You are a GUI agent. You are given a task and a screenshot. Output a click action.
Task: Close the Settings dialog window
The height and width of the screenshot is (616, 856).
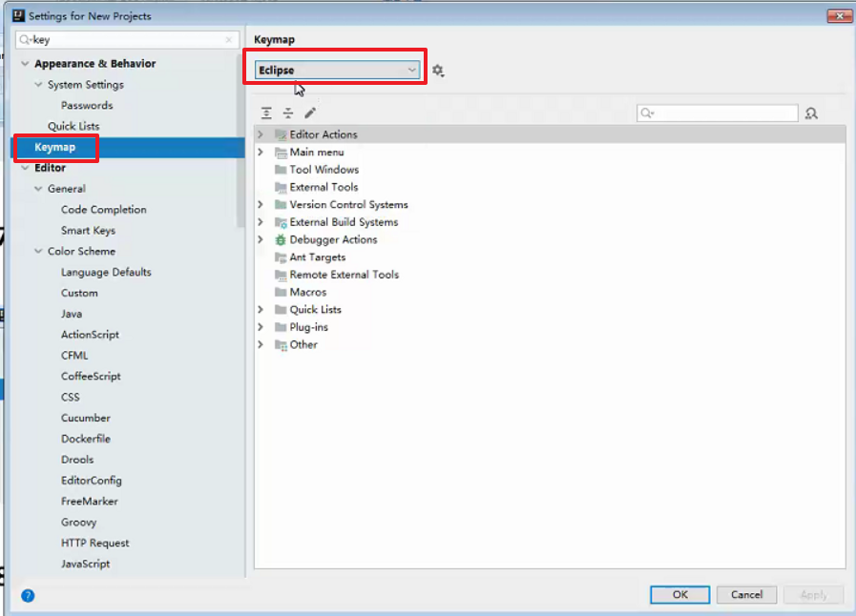click(x=839, y=15)
